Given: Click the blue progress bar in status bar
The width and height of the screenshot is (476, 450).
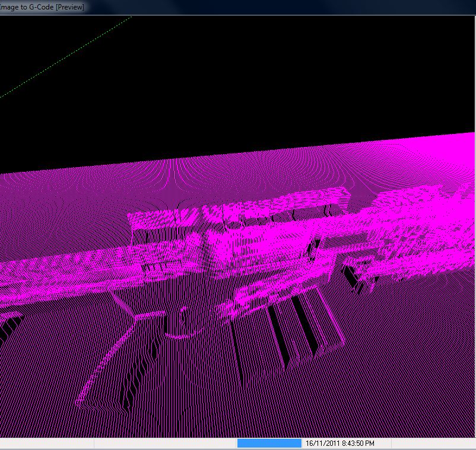Looking at the screenshot, I should point(269,443).
